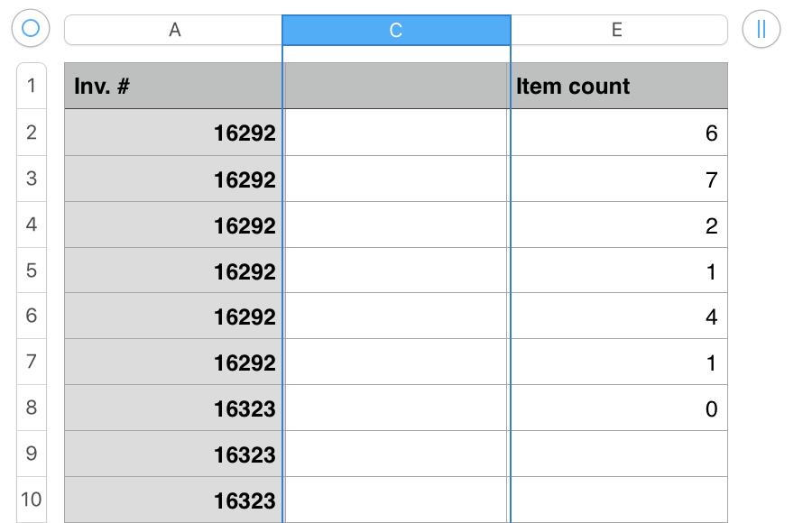This screenshot has height=523, width=812.
Task: Select row 1 header
Action: (32, 86)
